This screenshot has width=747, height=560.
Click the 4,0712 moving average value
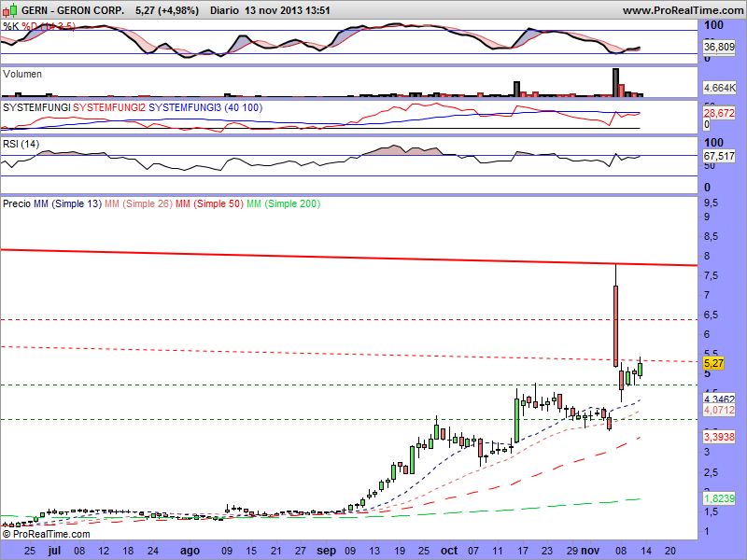pyautogui.click(x=719, y=410)
